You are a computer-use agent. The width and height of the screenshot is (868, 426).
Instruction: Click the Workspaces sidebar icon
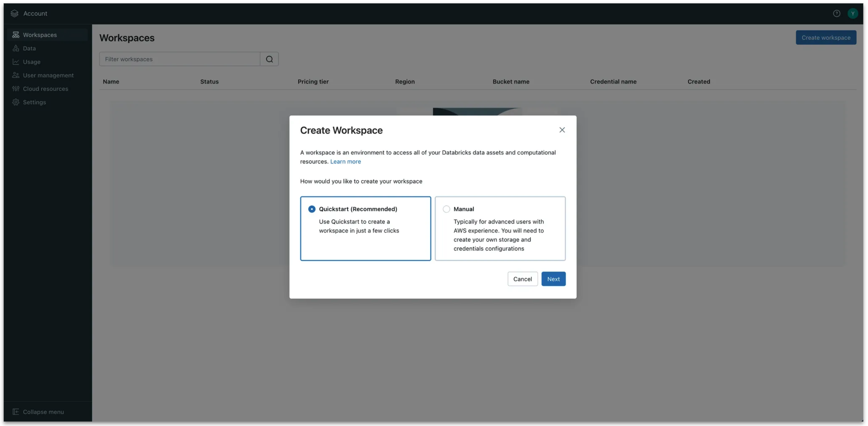pyautogui.click(x=16, y=35)
